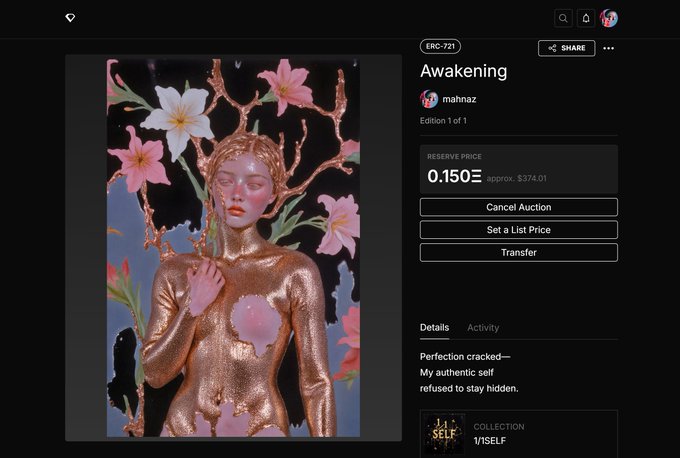
Task: Switch to the Activity tab
Action: pos(483,328)
